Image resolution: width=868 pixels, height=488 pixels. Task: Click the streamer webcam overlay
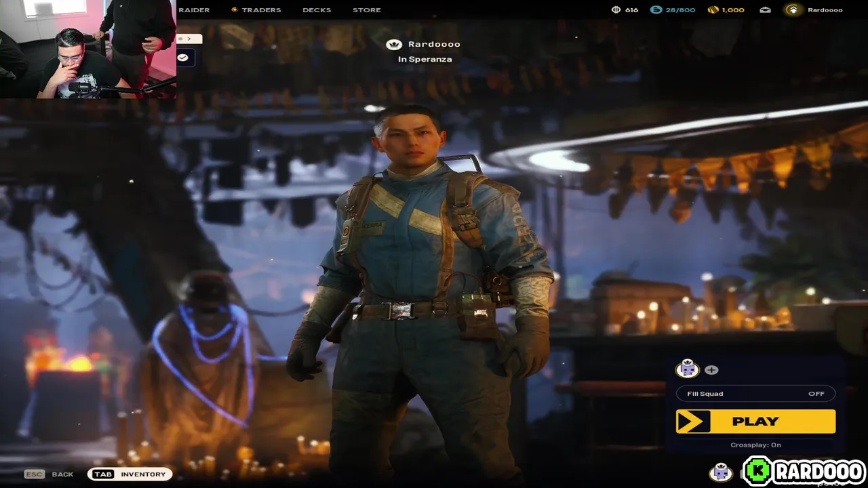point(88,49)
